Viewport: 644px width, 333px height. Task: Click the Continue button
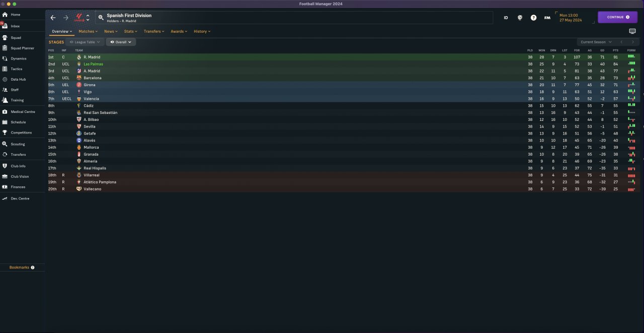(617, 17)
